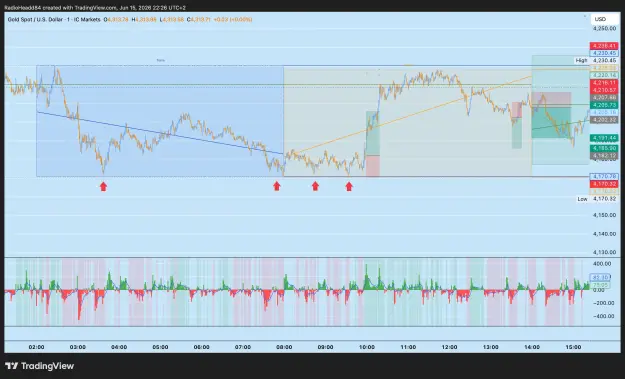
Task: Click the green 4,191.44 price label
Action: (604, 138)
